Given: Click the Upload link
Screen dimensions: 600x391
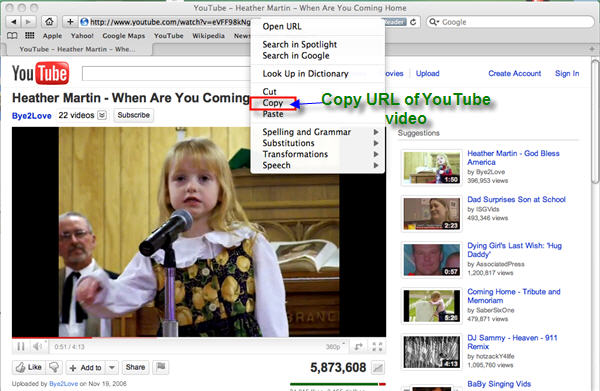Looking at the screenshot, I should coord(427,73).
